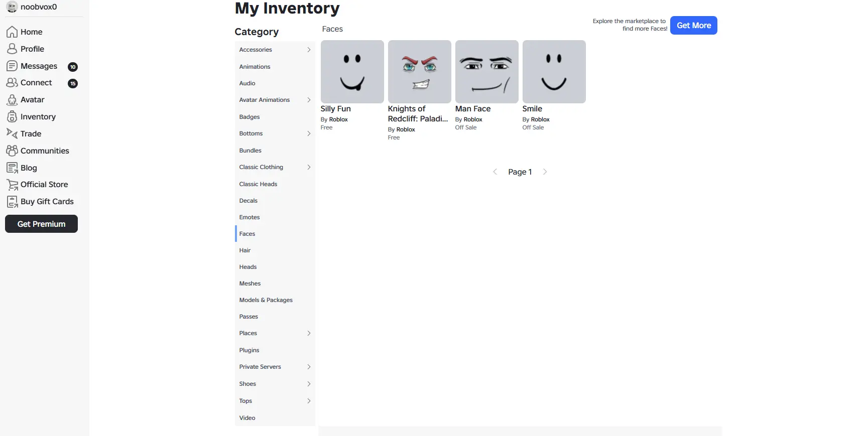868x436 pixels.
Task: Select the Emotes category
Action: tap(250, 217)
